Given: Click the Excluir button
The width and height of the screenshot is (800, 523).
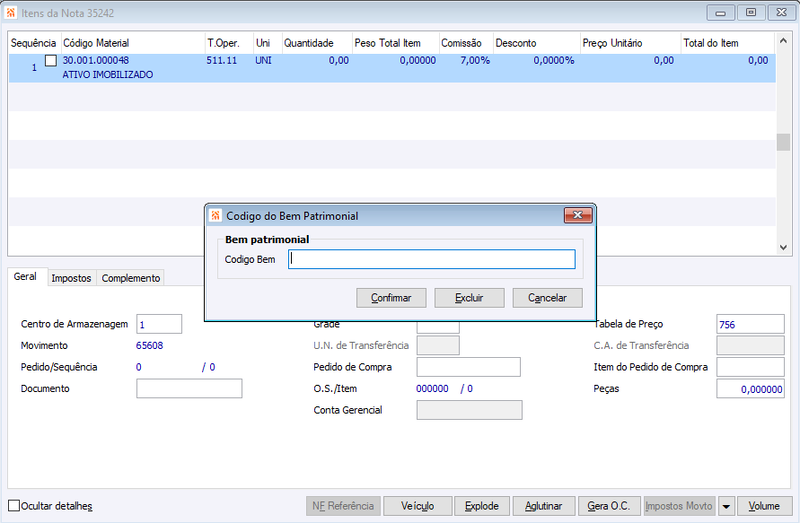Looking at the screenshot, I should tap(469, 298).
